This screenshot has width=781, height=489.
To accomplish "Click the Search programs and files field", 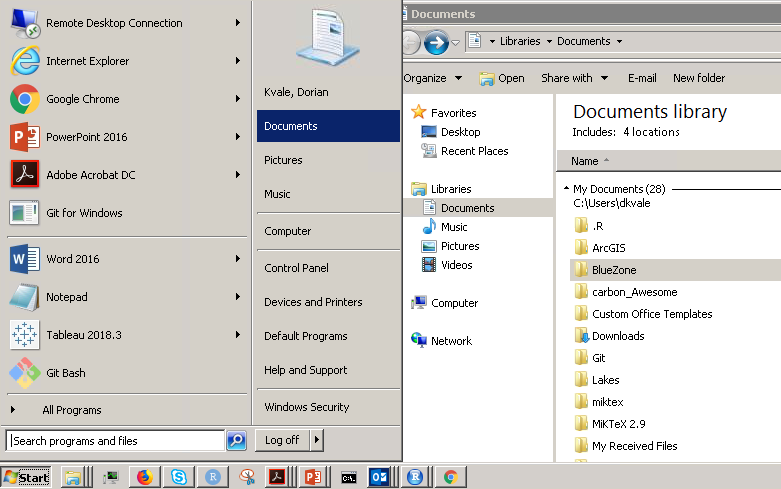I will coord(116,441).
